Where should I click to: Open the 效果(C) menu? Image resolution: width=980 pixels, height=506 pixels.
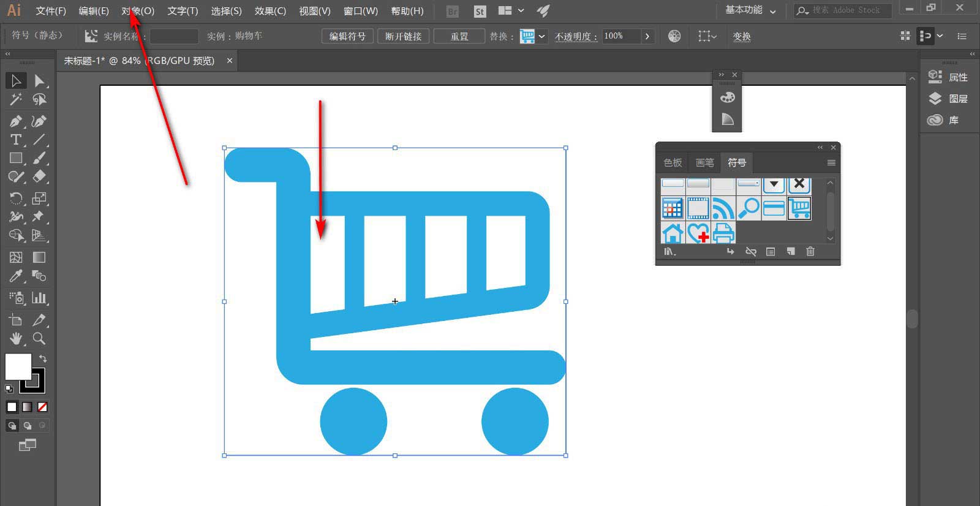(270, 11)
